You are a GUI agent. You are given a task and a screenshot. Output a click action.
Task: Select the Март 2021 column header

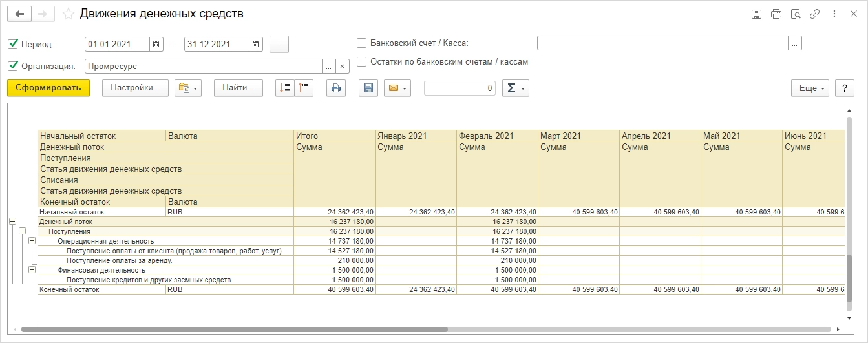pyautogui.click(x=578, y=136)
